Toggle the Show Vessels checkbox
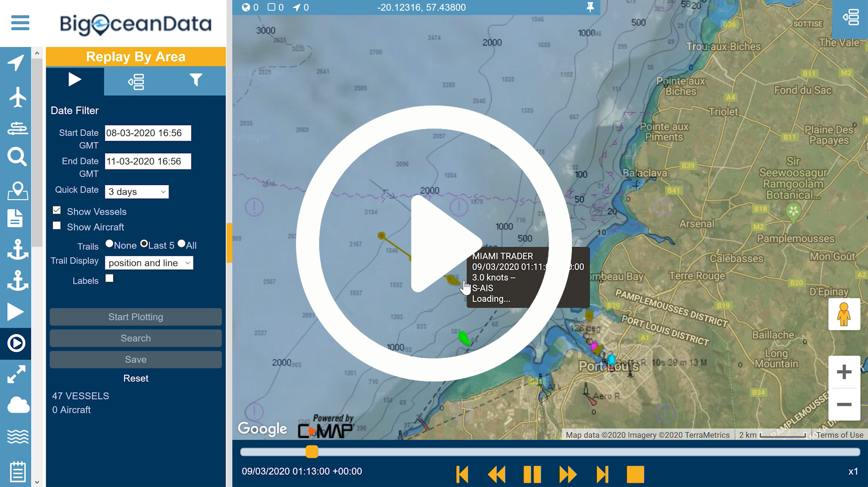The image size is (868, 487). [x=57, y=210]
